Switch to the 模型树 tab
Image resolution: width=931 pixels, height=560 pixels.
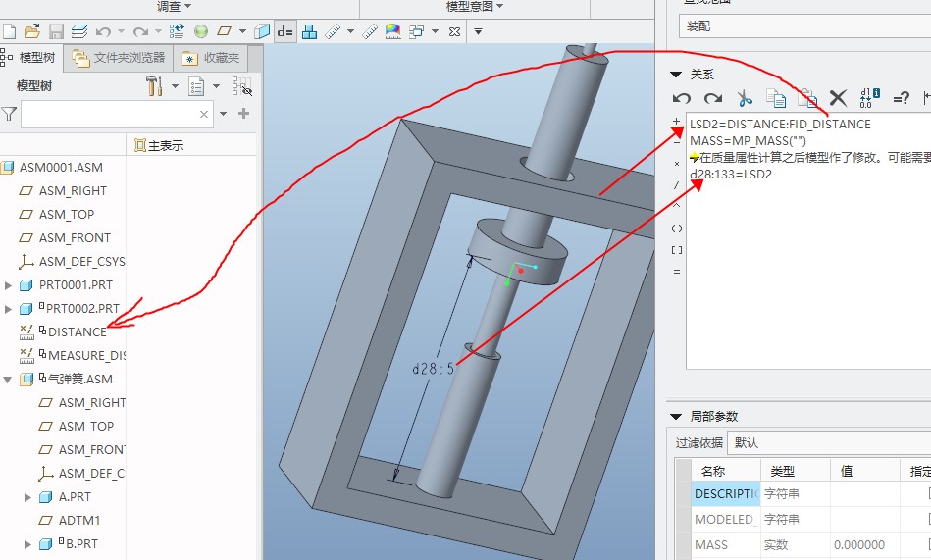coord(30,58)
